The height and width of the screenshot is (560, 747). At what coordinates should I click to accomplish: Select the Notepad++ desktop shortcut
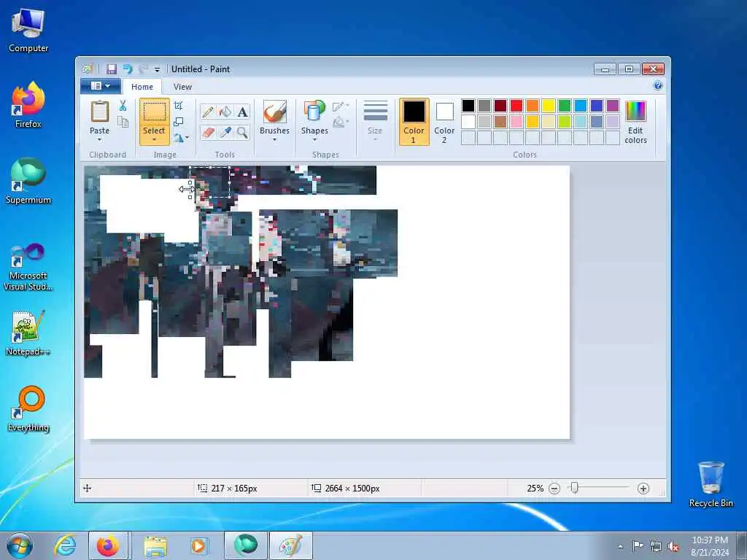[x=28, y=333]
